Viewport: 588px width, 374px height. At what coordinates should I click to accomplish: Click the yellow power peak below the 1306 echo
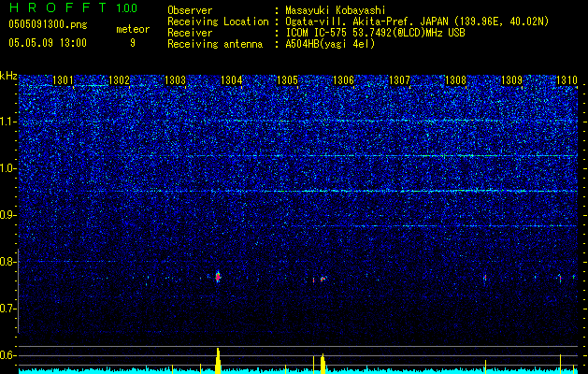pos(323,363)
